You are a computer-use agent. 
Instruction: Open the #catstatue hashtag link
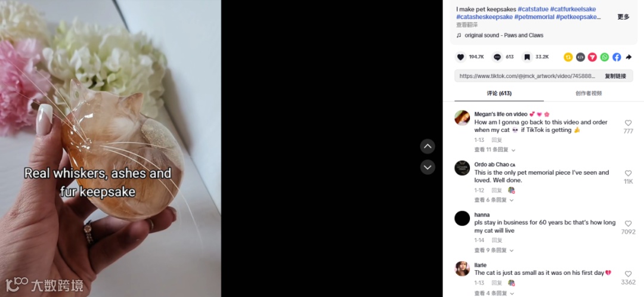click(x=532, y=9)
